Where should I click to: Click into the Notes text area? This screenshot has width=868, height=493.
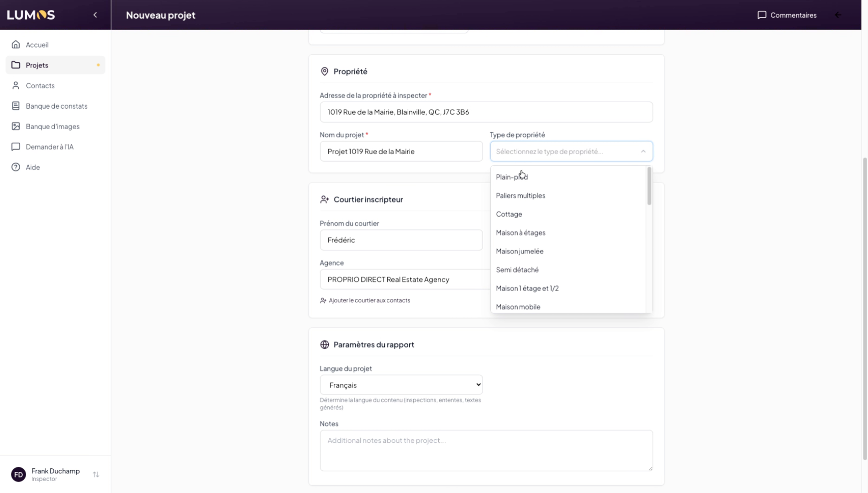[486, 450]
